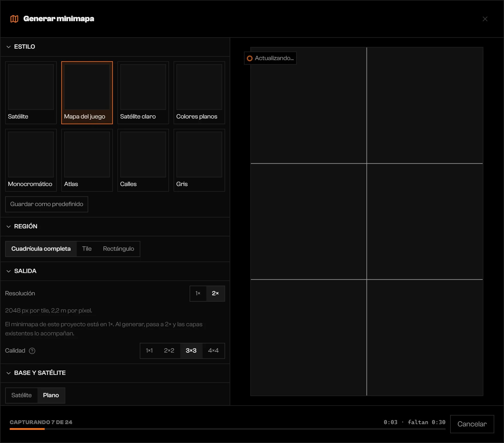Select the Satélite style thumbnail
Viewport: 504px width, 443px height.
(x=31, y=93)
